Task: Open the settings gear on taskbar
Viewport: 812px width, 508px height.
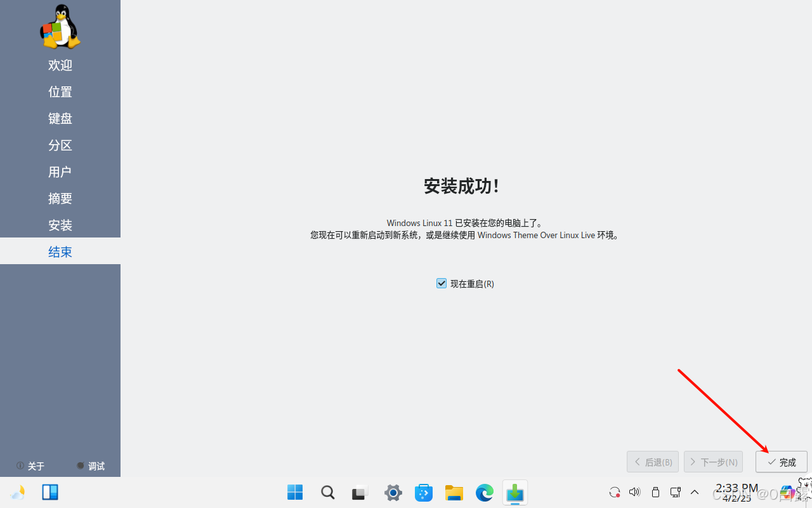Action: pyautogui.click(x=393, y=492)
